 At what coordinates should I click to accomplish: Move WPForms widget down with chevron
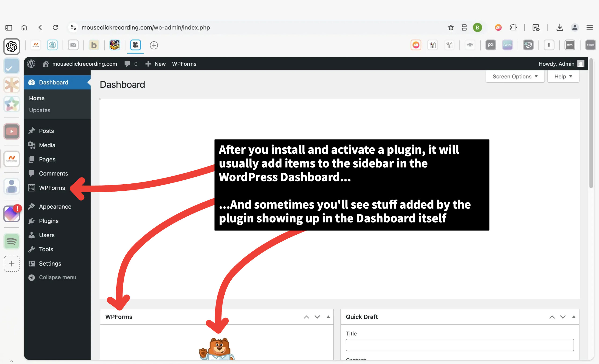pos(317,317)
